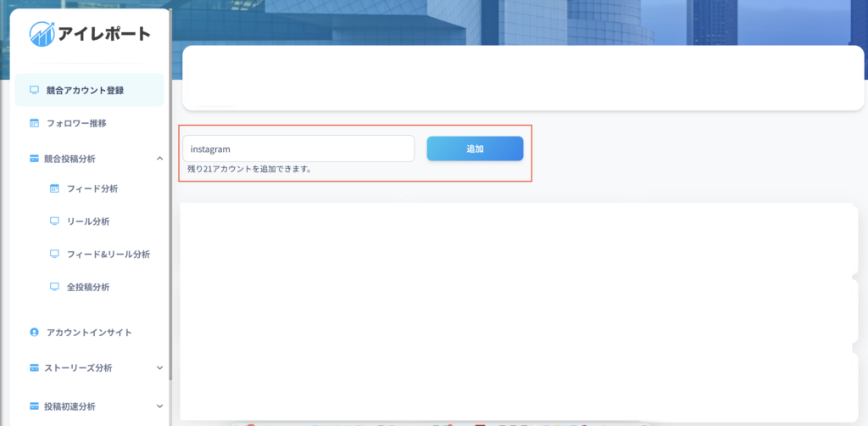
Task: Click the calendar icon next to フィード分析
Action: [54, 188]
